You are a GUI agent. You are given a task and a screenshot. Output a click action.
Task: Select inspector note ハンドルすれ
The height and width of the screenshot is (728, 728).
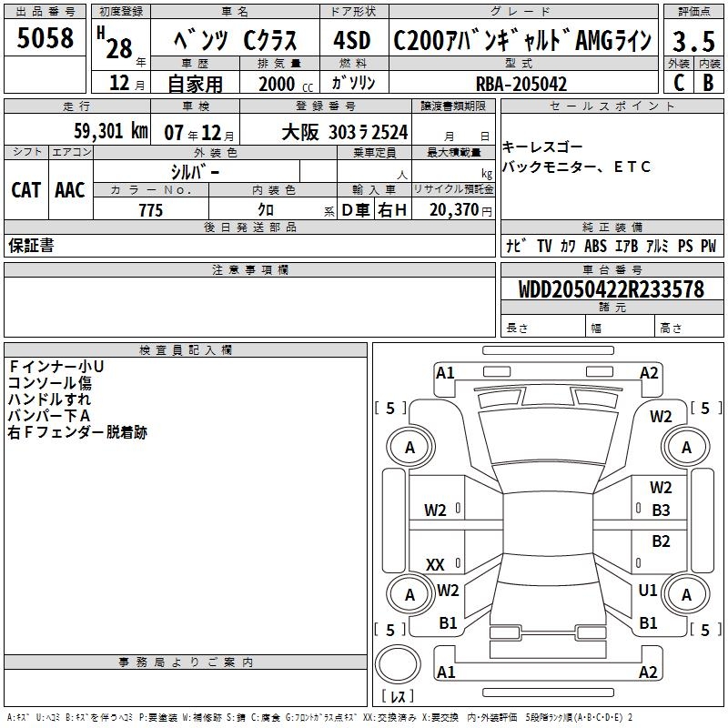pos(50,399)
